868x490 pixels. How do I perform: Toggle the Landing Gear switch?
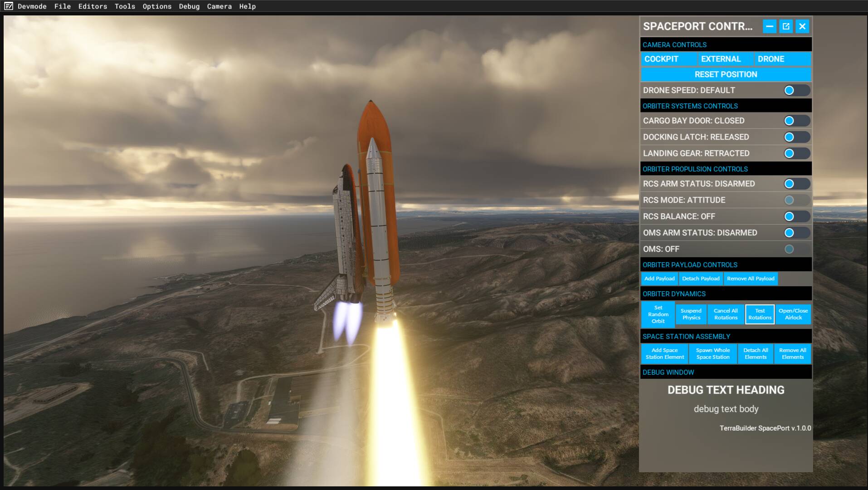coord(797,153)
